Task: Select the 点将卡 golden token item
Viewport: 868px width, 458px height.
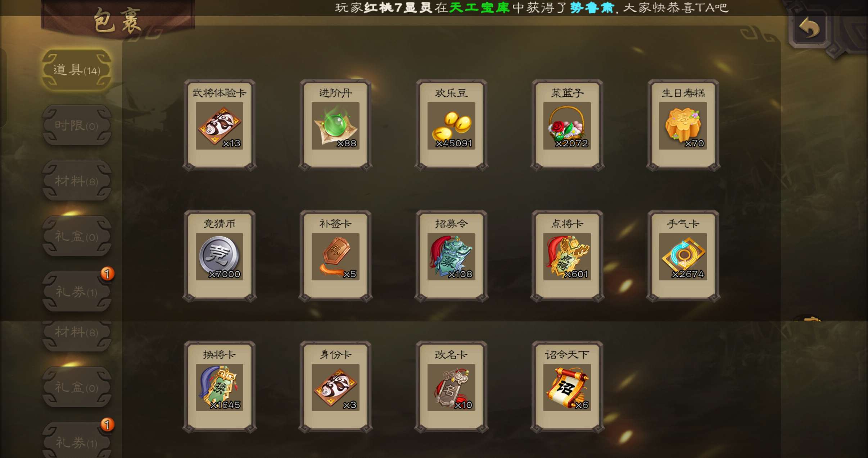Action: point(567,256)
